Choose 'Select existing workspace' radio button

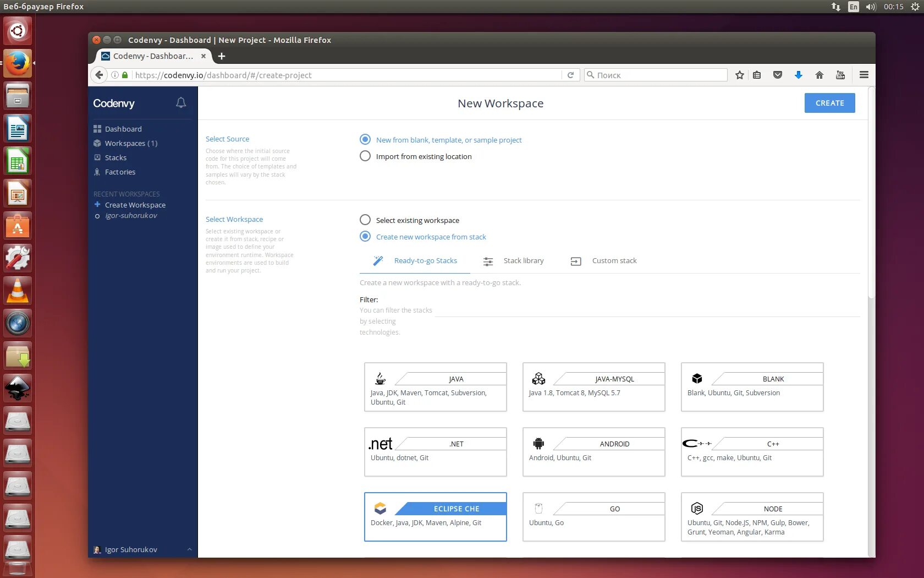(x=365, y=220)
